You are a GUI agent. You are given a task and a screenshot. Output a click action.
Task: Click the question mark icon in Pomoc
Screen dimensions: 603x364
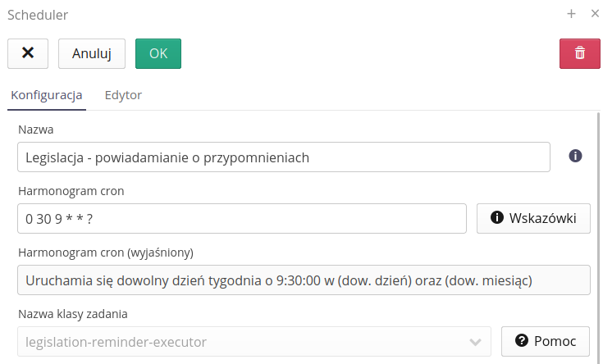click(521, 341)
